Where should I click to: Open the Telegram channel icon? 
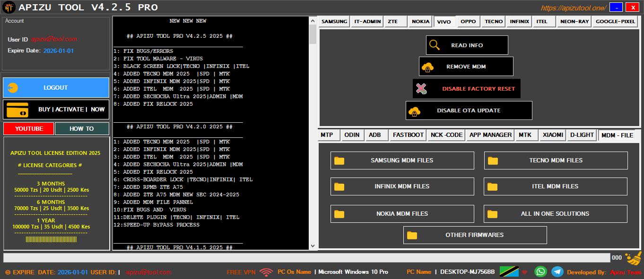point(557,271)
